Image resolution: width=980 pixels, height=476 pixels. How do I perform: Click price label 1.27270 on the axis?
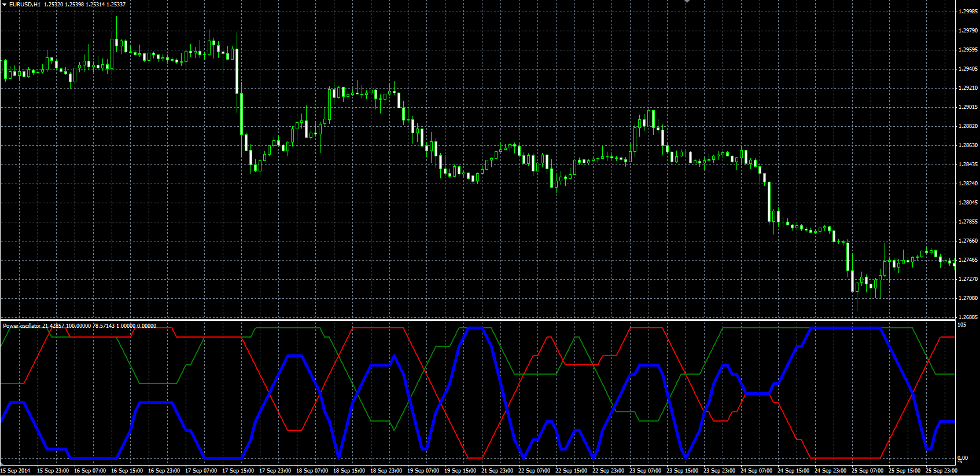[968, 279]
